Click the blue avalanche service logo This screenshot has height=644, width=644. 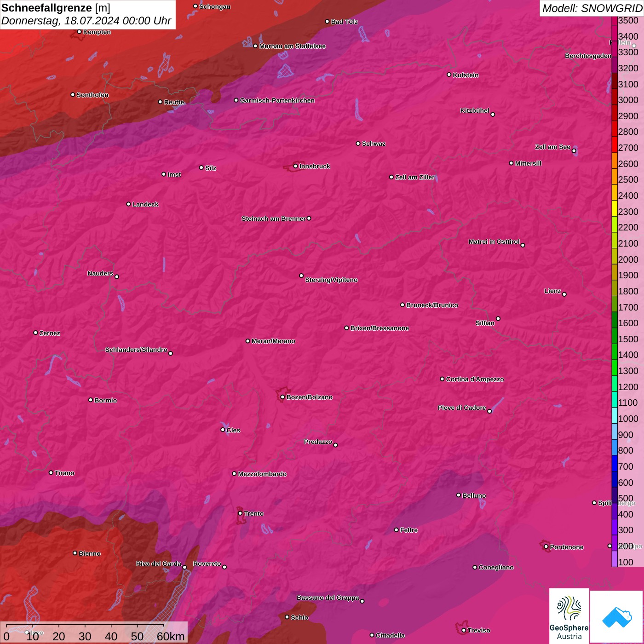[x=616, y=616]
